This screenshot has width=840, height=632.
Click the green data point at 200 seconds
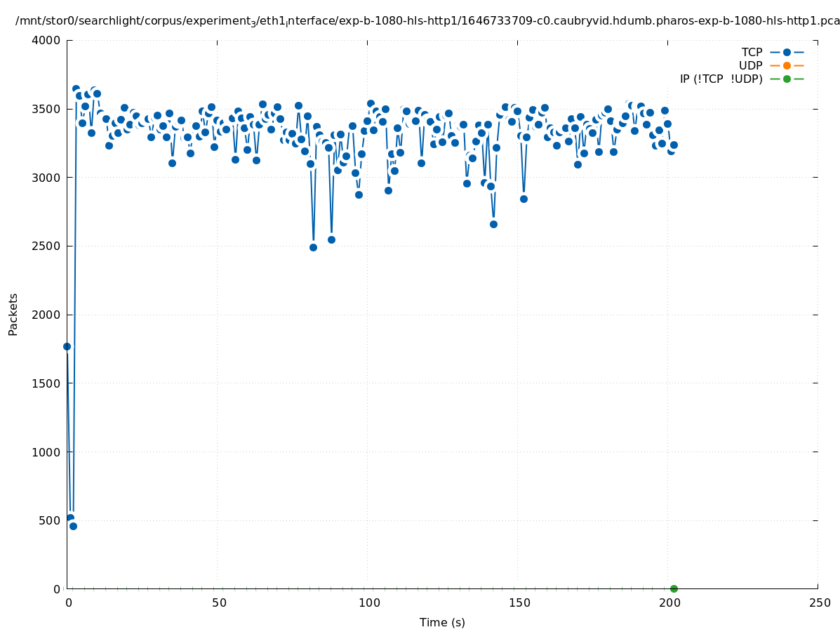pos(674,588)
